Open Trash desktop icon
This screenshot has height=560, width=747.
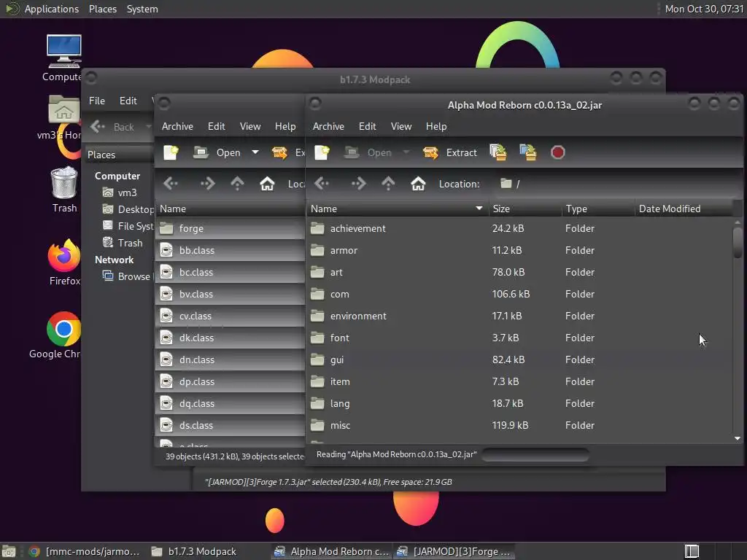click(64, 190)
